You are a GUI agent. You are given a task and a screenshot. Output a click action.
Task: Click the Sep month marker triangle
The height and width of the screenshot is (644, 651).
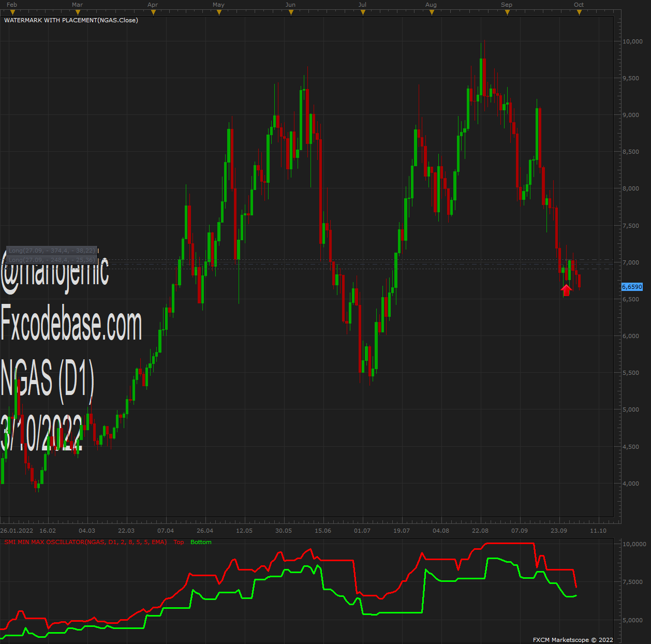pos(507,12)
